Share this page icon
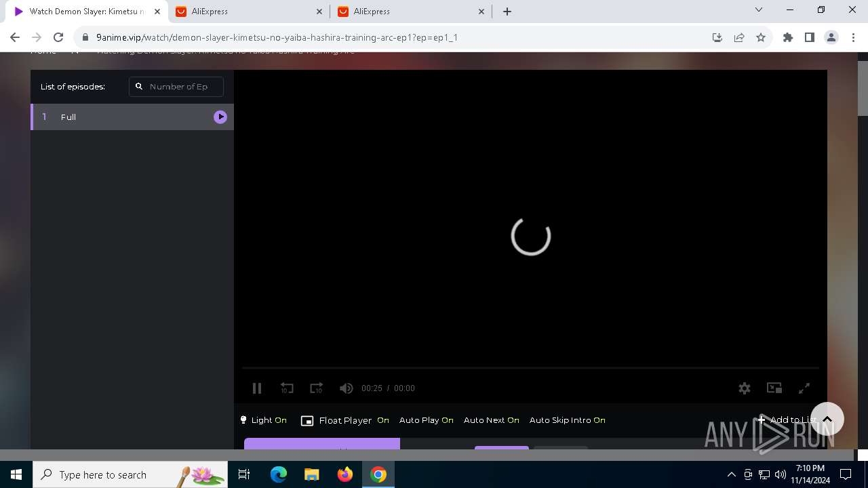 coord(739,37)
